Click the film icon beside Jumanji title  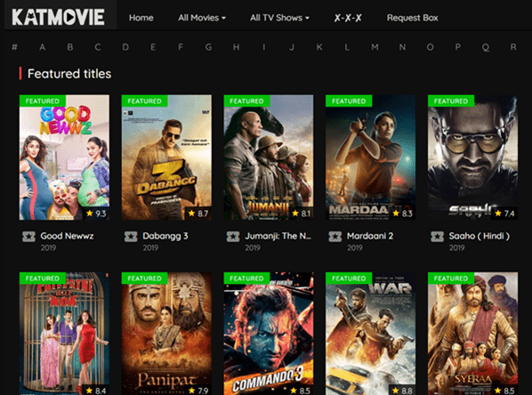[233, 237]
